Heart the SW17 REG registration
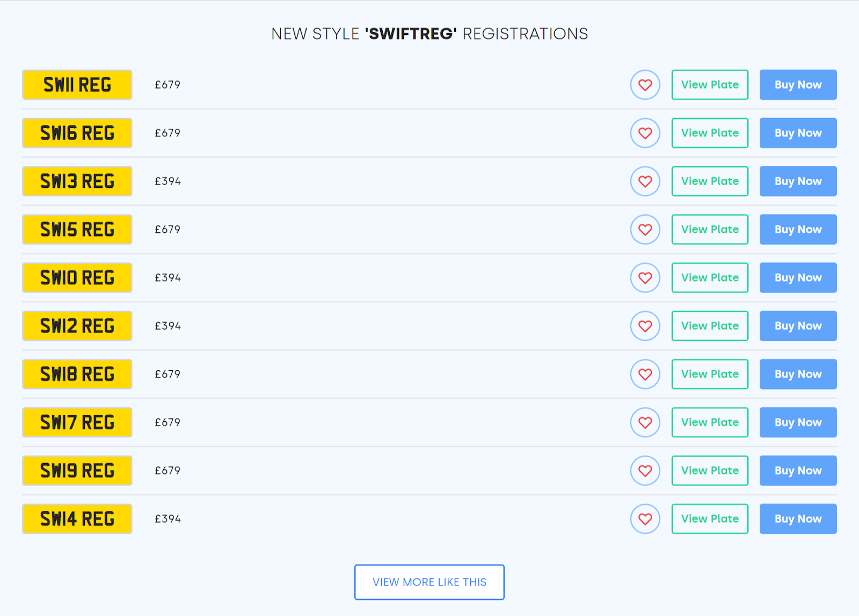 (645, 422)
